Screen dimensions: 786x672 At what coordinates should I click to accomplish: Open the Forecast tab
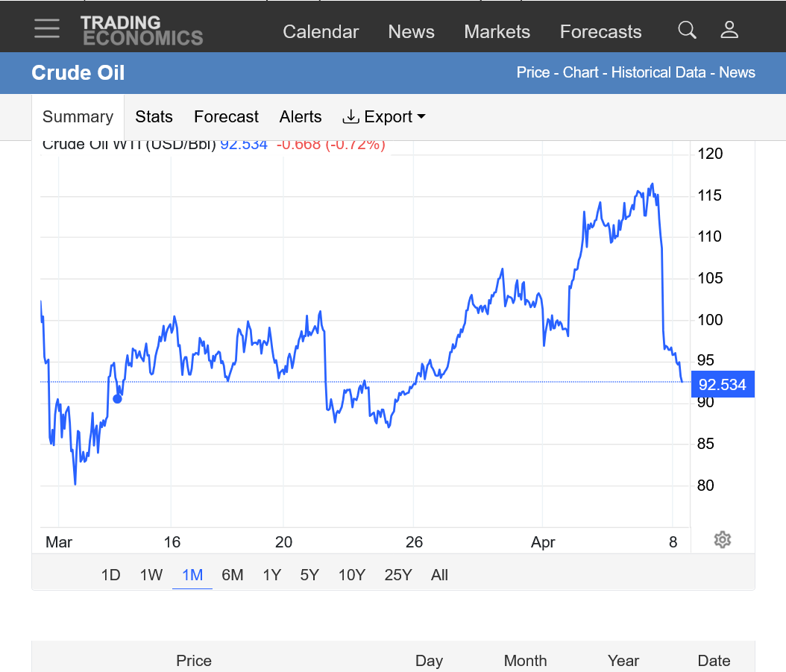[x=226, y=117]
